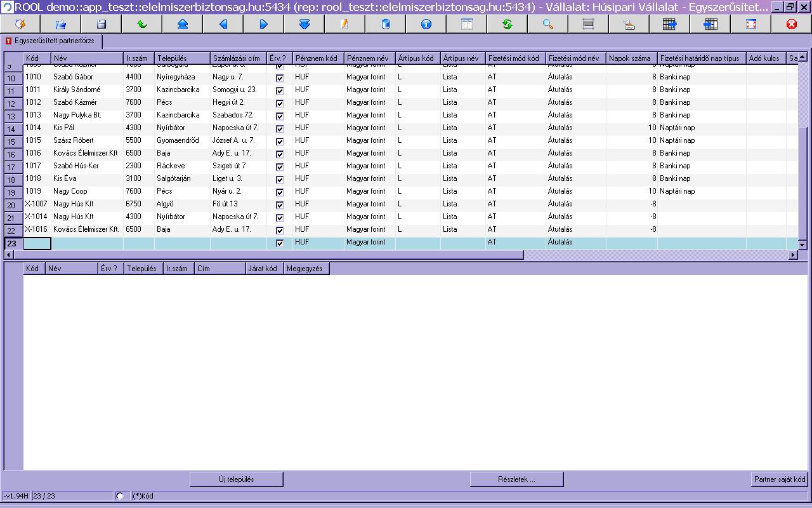812x508 pixels.
Task: Click the blue database cylinder icon
Action: 386,24
